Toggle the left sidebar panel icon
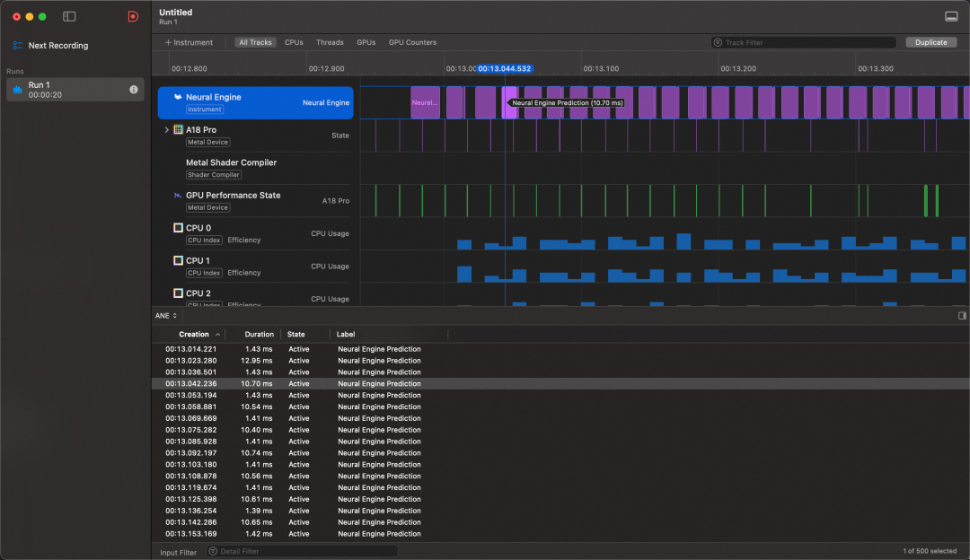The width and height of the screenshot is (970, 560). tap(68, 16)
